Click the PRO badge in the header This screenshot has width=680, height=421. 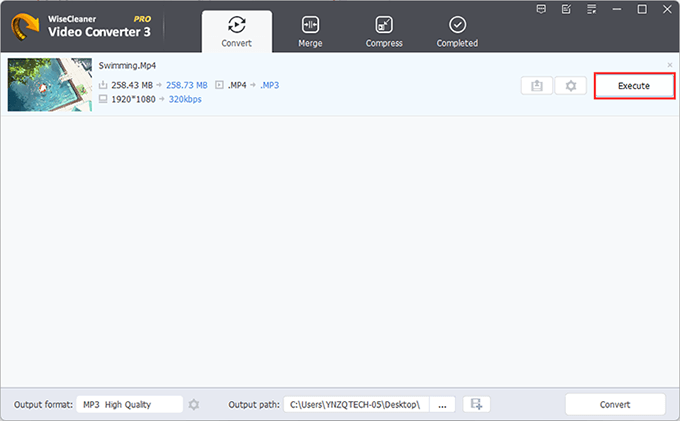142,19
